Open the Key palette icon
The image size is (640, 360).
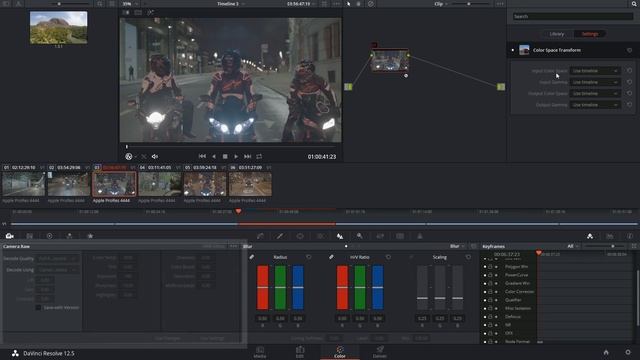pyautogui.click(x=360, y=236)
